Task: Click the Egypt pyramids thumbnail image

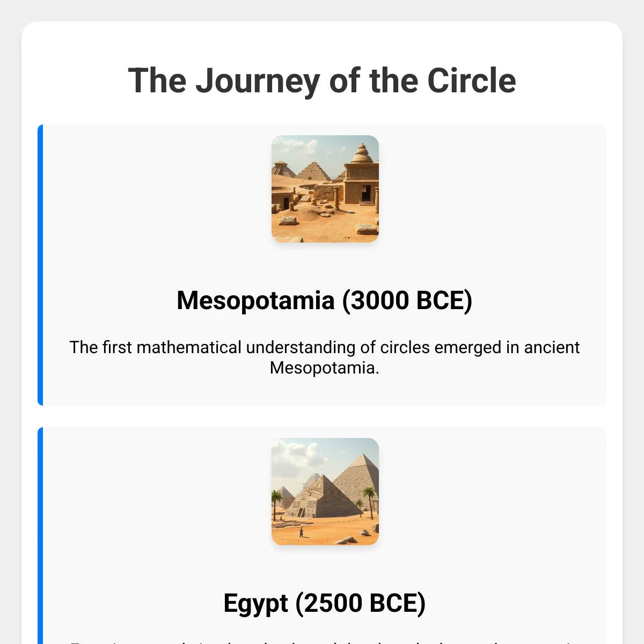Action: pos(325,491)
